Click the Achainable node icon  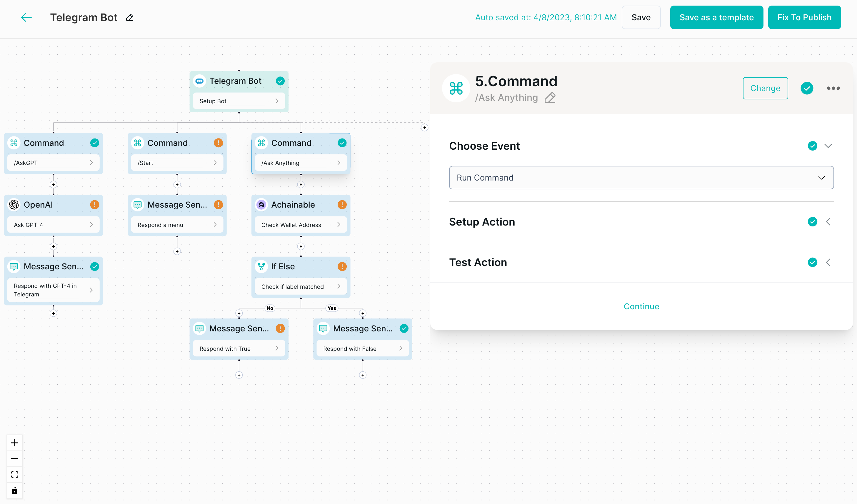[x=261, y=205]
